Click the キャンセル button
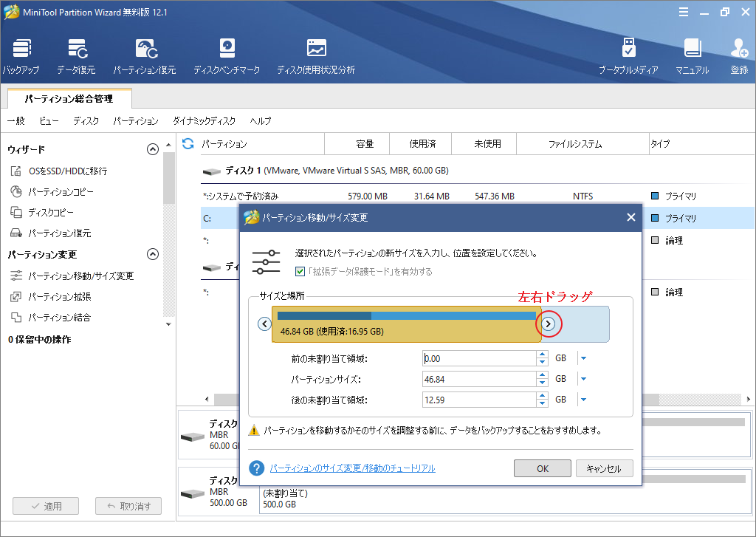The height and width of the screenshot is (537, 756). [x=604, y=468]
